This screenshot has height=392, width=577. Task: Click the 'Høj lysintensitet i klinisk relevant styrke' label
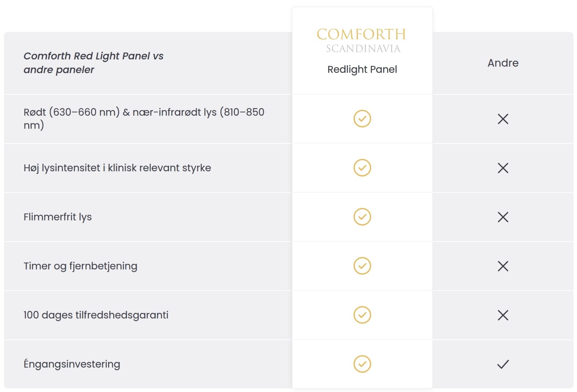coord(117,168)
